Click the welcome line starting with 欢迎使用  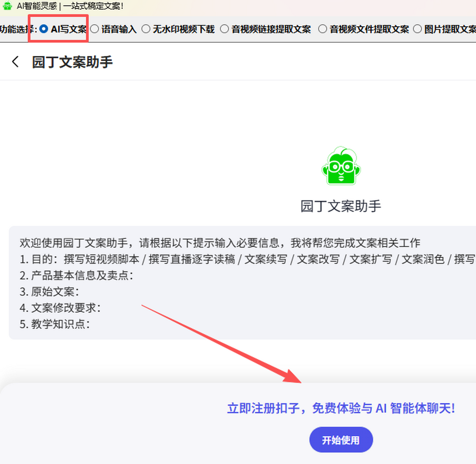click(220, 243)
